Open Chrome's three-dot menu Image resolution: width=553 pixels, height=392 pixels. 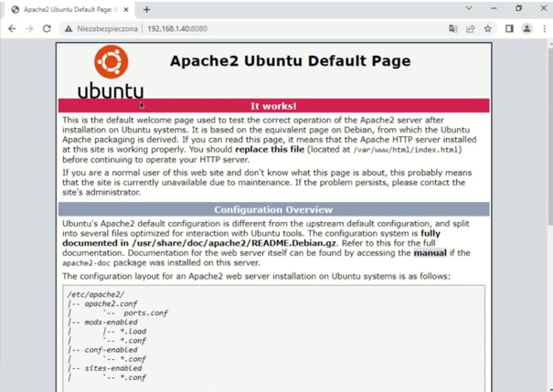[544, 28]
